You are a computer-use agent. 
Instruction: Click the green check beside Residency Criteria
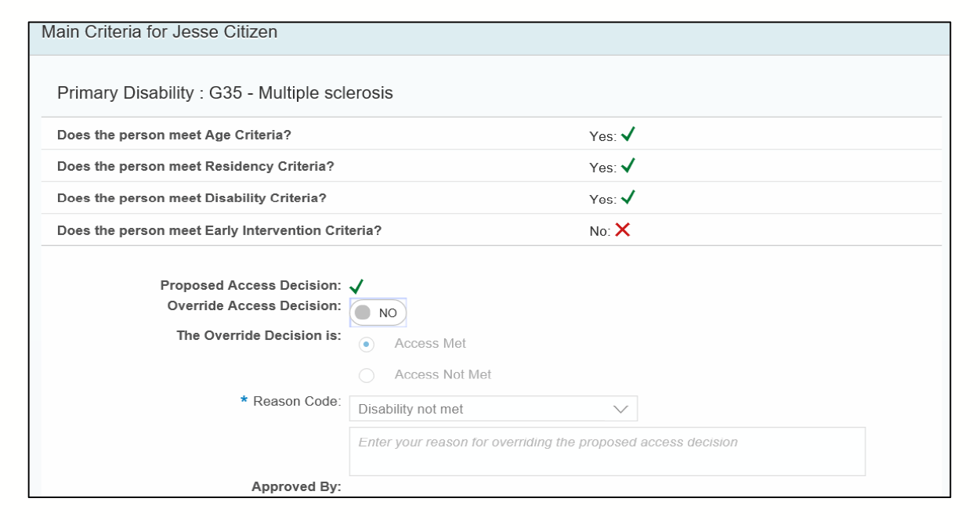click(x=627, y=166)
